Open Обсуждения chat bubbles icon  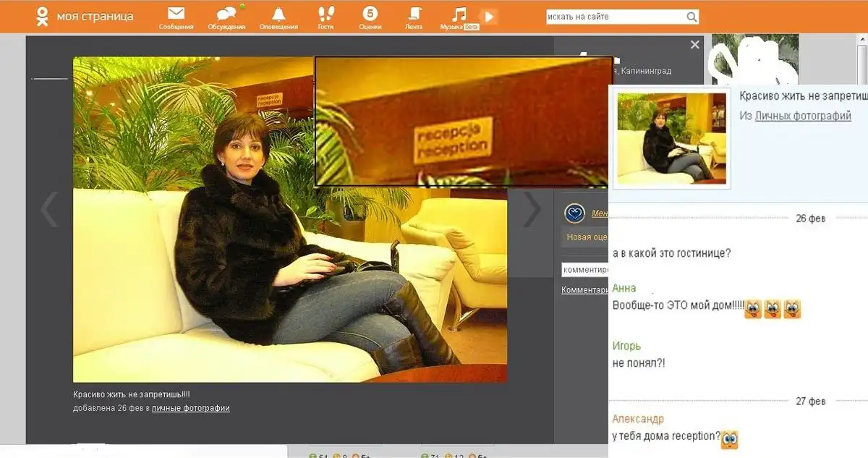(x=226, y=14)
